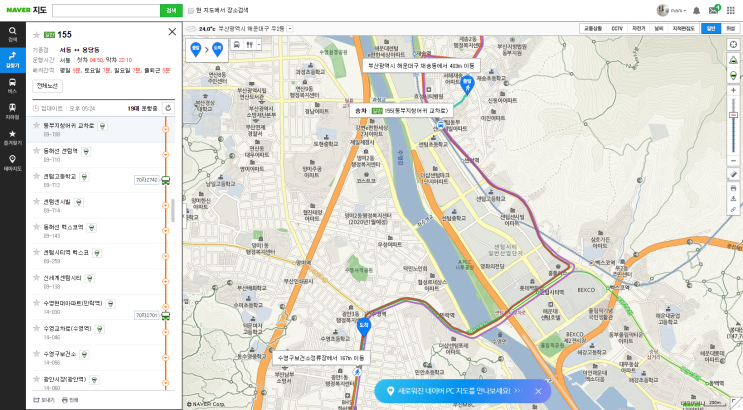Save the map with the download icon
This screenshot has height=410, width=743.
[x=734, y=199]
